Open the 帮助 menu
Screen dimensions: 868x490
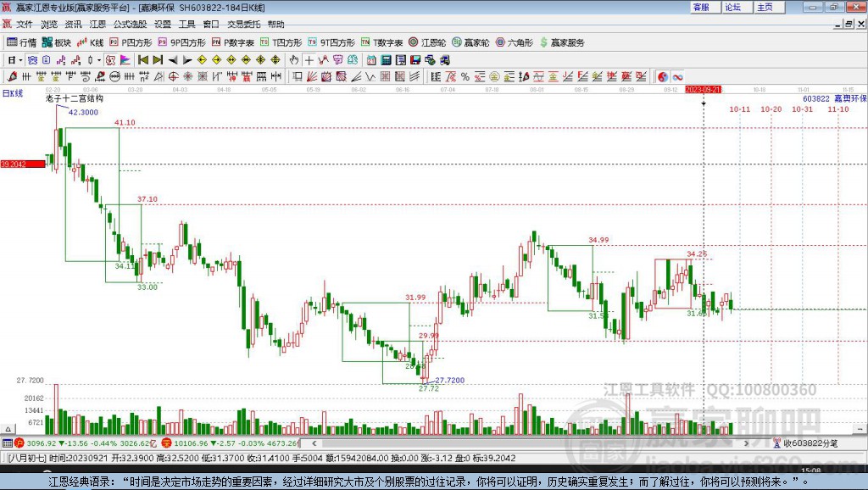click(x=275, y=24)
